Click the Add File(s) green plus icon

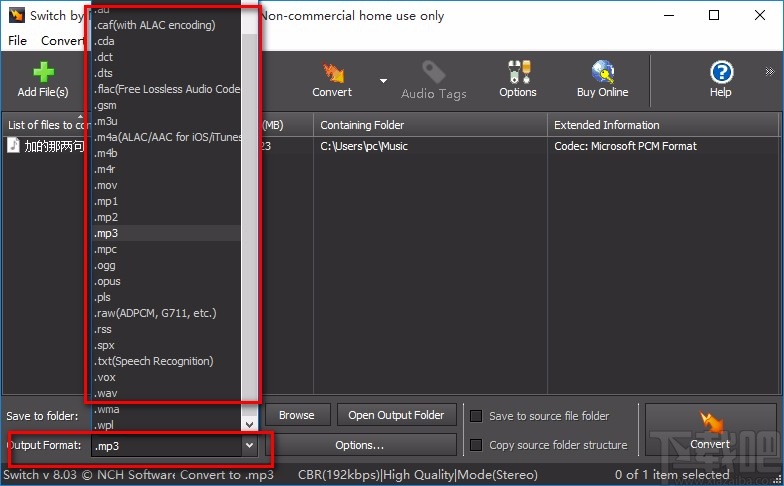coord(44,72)
